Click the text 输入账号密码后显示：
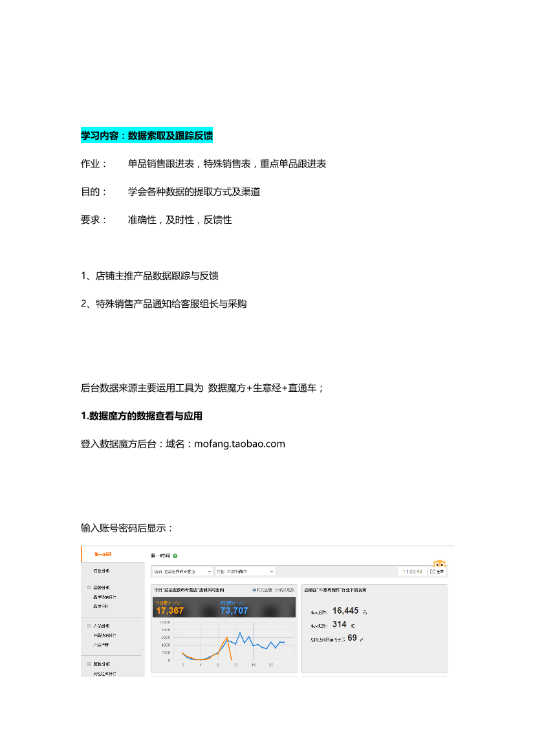 point(127,528)
